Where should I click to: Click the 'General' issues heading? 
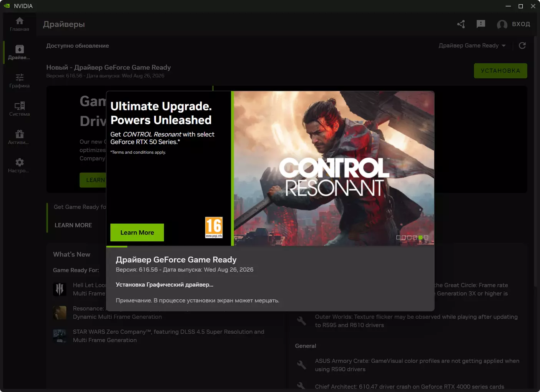[x=306, y=346]
